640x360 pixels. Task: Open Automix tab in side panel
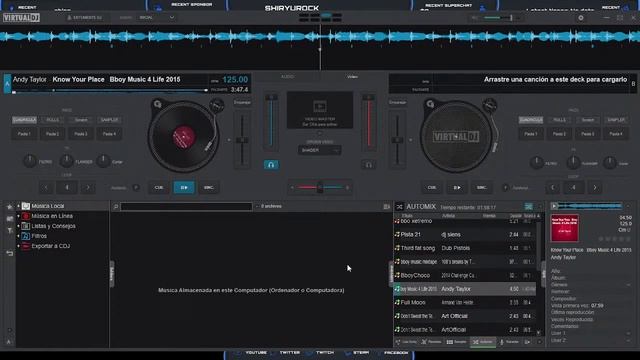pyautogui.click(x=483, y=342)
